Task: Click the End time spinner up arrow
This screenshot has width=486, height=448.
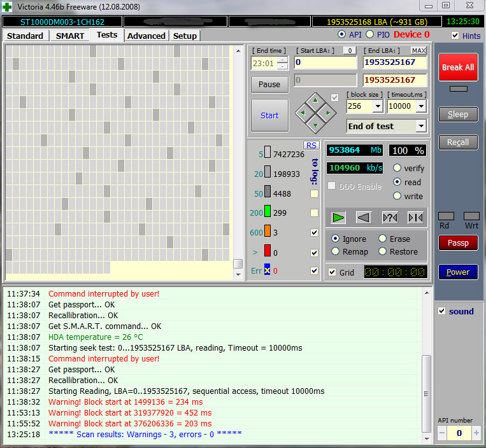Action: point(282,60)
